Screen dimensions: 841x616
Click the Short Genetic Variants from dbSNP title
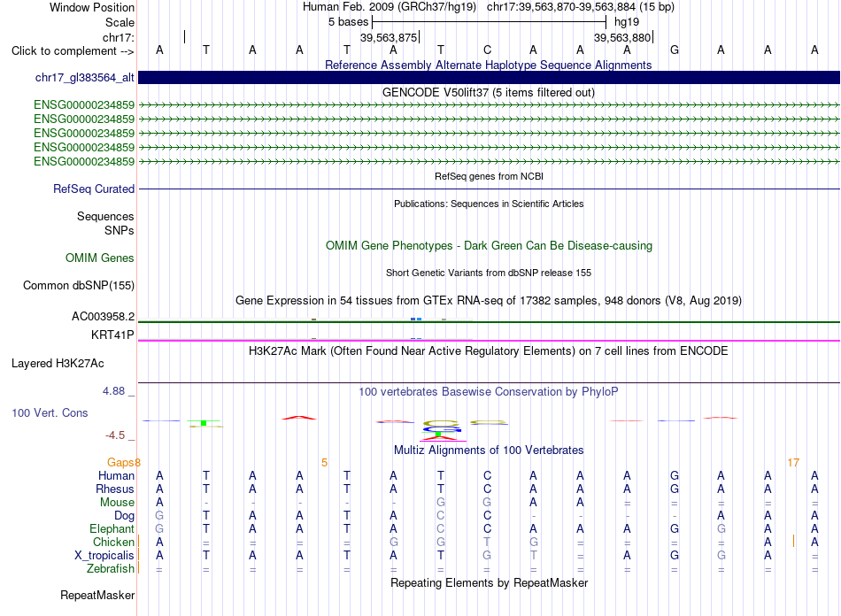pyautogui.click(x=489, y=273)
